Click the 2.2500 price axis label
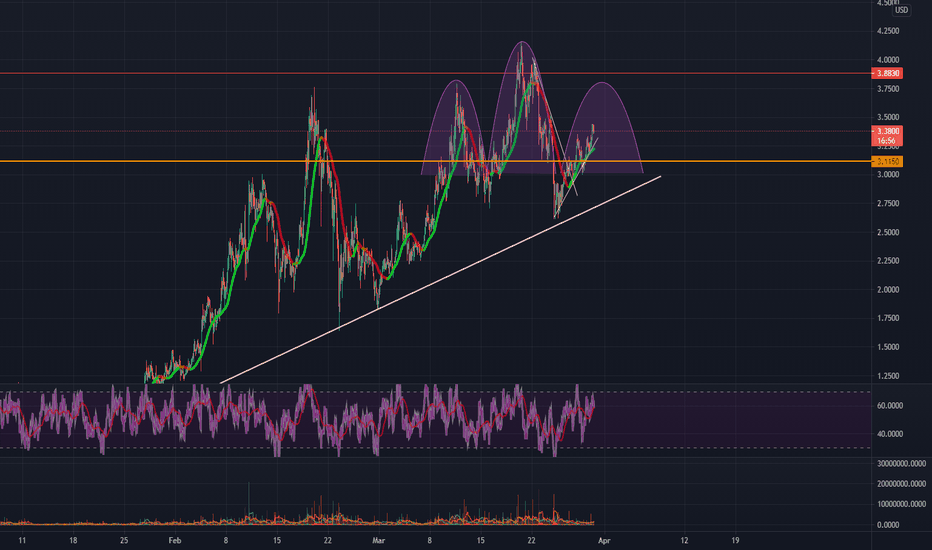The width and height of the screenshot is (932, 550). [887, 261]
